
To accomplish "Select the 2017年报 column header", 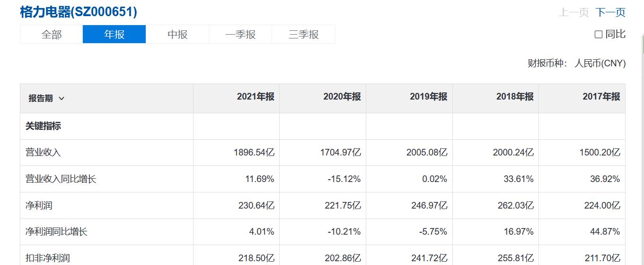I will 582,99.
